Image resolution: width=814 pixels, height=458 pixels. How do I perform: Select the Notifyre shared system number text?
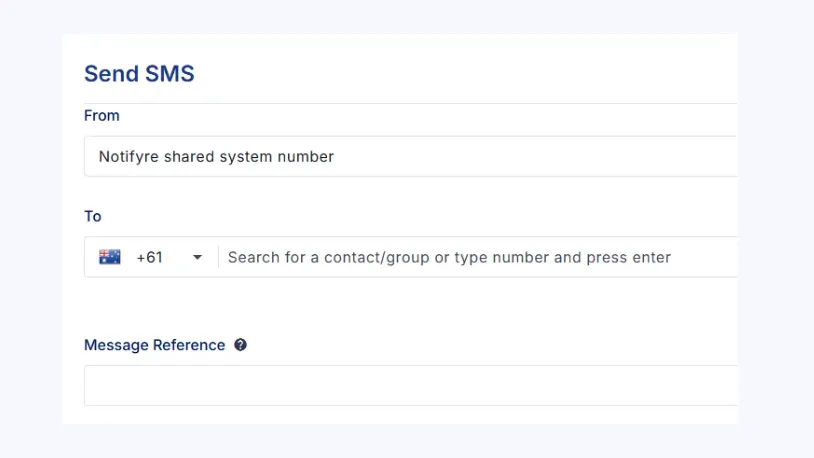coord(216,157)
